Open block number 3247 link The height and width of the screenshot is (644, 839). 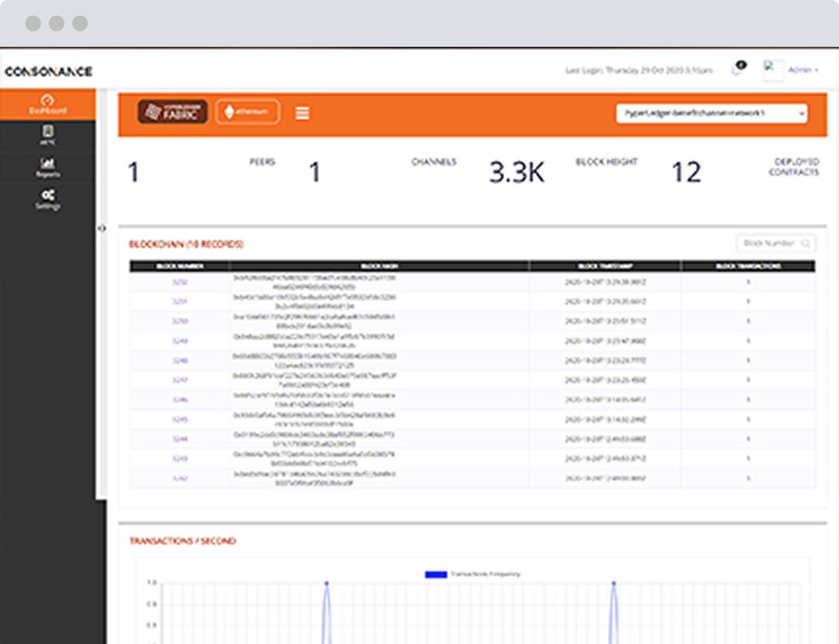click(x=180, y=380)
